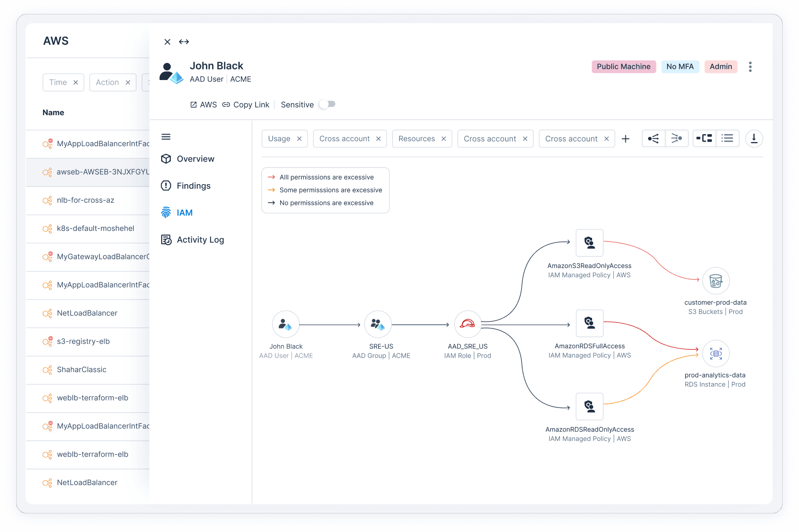Click the AWS page title
The image size is (799, 532).
(x=56, y=41)
